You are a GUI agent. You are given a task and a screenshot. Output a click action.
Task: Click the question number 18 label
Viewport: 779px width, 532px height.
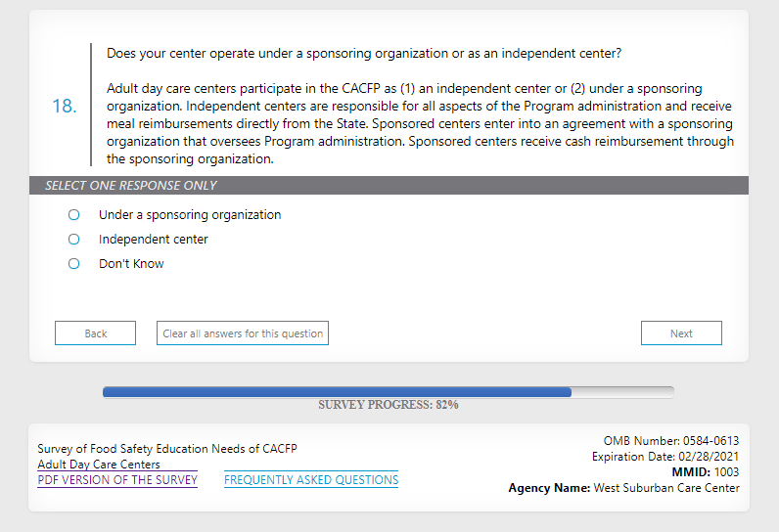64,107
